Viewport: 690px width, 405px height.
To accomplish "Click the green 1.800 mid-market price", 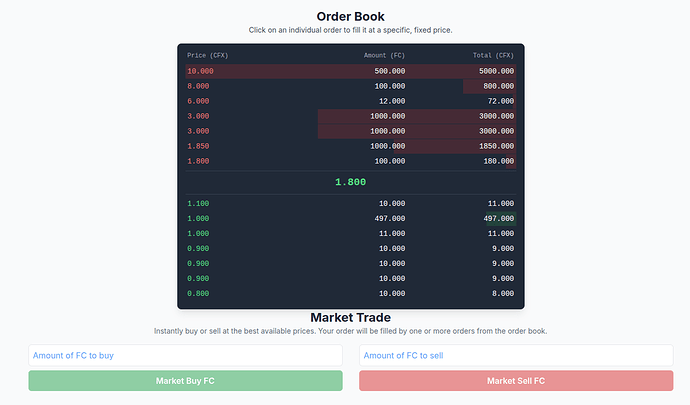I will 350,182.
